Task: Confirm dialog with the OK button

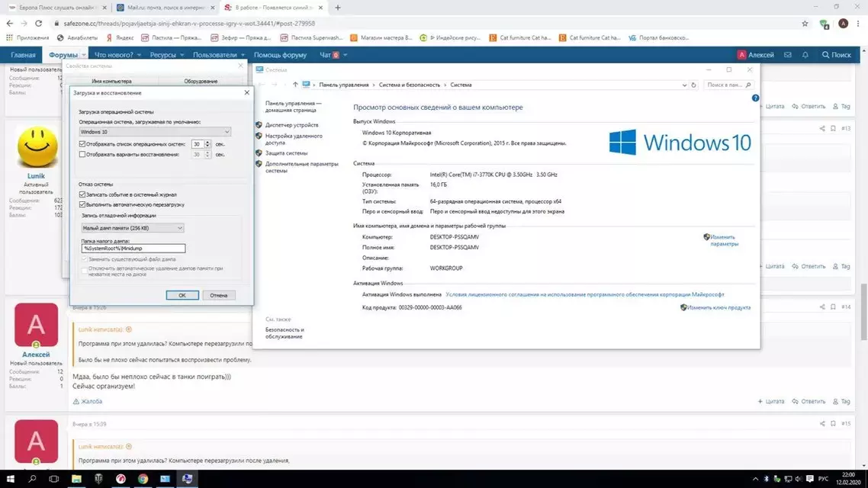Action: click(182, 295)
